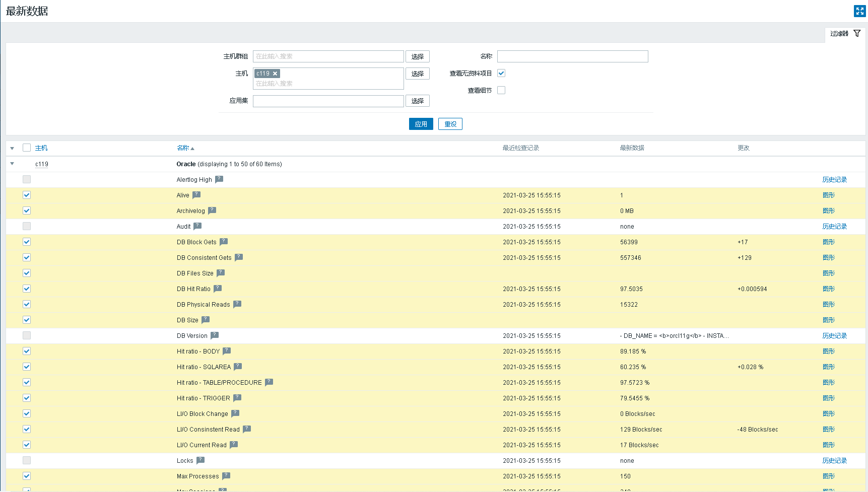Toggle the 查看无资料项目 checkbox
868x492 pixels.
coord(501,73)
